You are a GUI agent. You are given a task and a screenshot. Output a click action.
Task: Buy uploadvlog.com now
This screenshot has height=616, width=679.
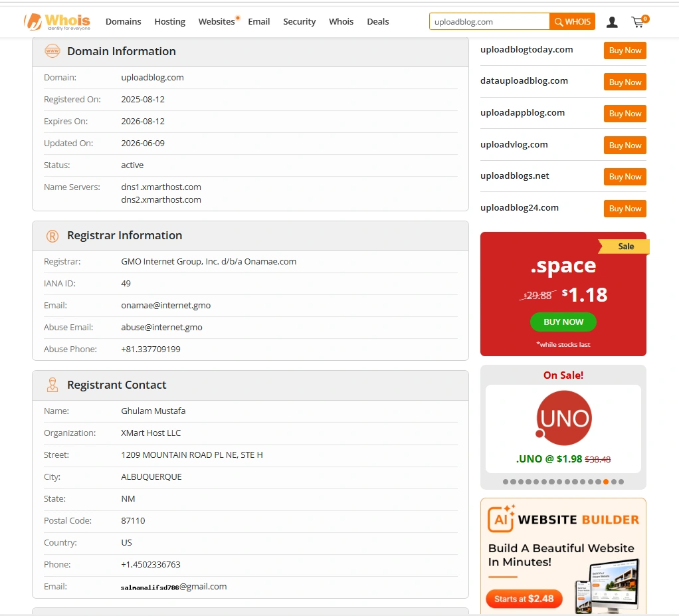coord(625,146)
